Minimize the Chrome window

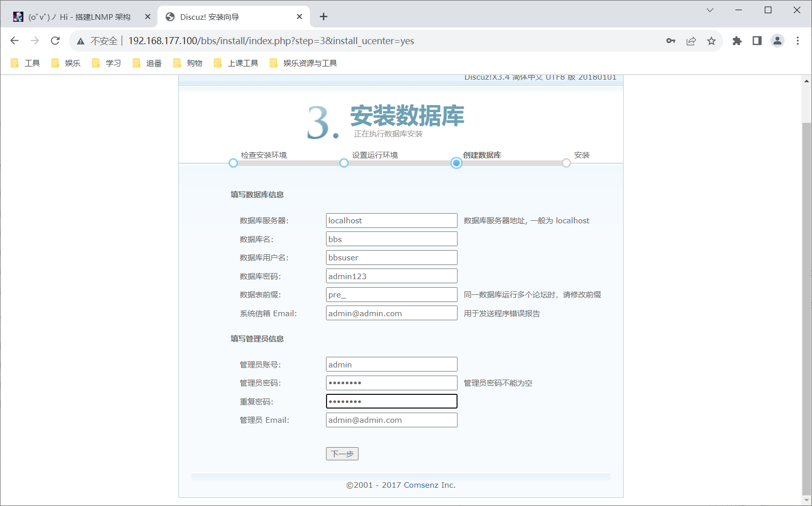(739, 10)
